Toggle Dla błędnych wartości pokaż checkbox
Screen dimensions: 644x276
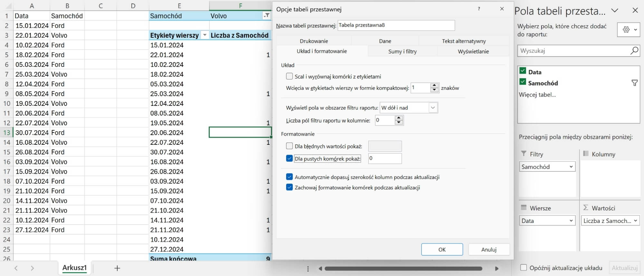click(x=289, y=146)
